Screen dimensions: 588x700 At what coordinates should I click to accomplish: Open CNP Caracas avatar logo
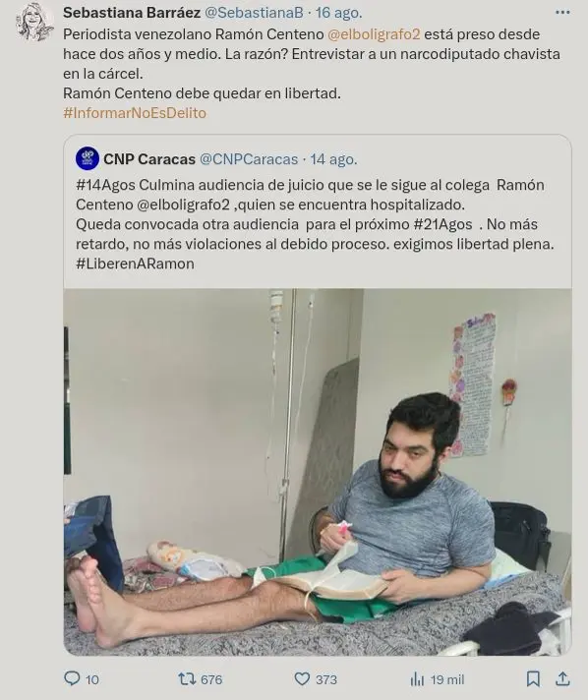click(88, 158)
